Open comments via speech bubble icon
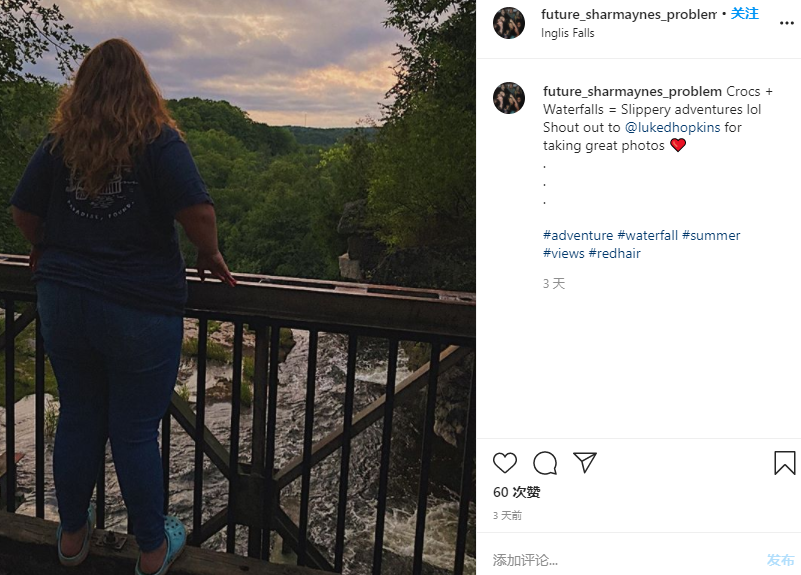The width and height of the screenshot is (801, 575). tap(545, 463)
